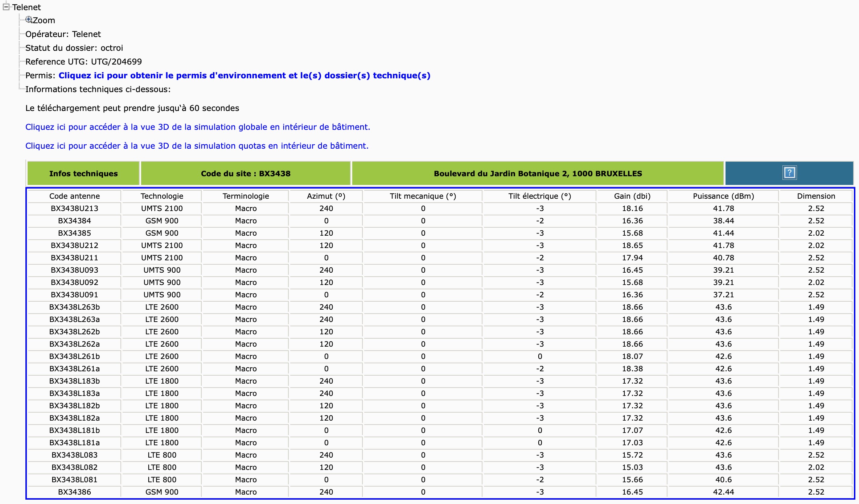Viewport: 859px width, 504px height.
Task: Select the Zoom tree item label
Action: pos(44,20)
